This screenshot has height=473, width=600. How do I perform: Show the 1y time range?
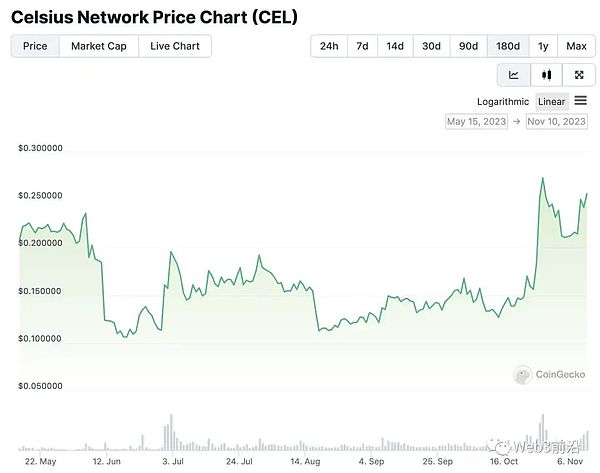(543, 46)
